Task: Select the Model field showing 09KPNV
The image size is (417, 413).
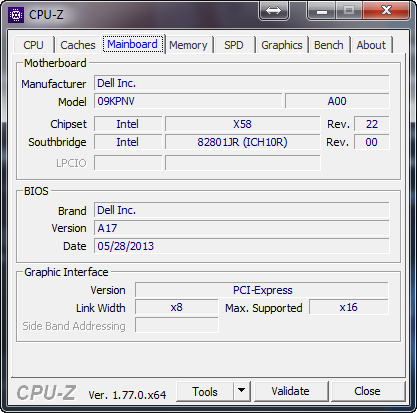Action: 188,101
